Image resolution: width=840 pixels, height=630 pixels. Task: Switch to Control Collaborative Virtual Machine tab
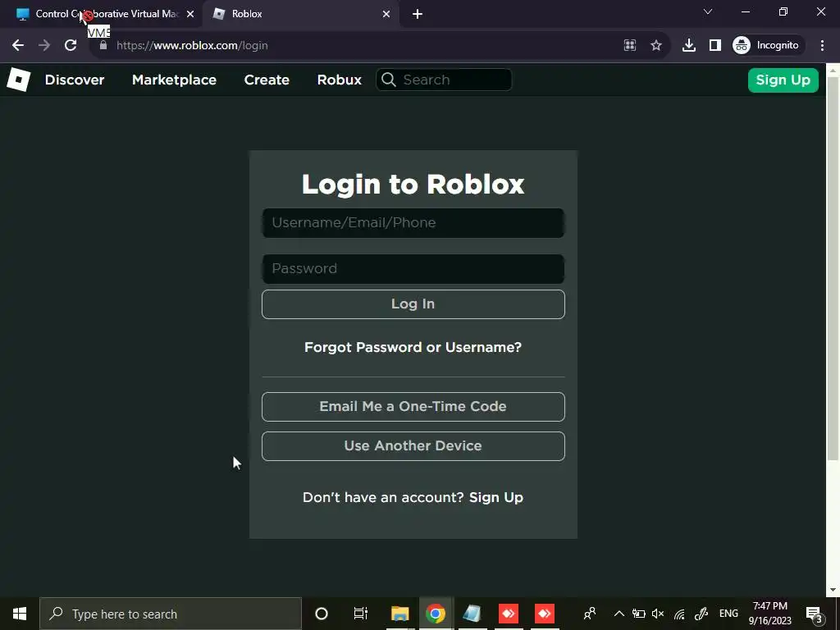pos(105,14)
